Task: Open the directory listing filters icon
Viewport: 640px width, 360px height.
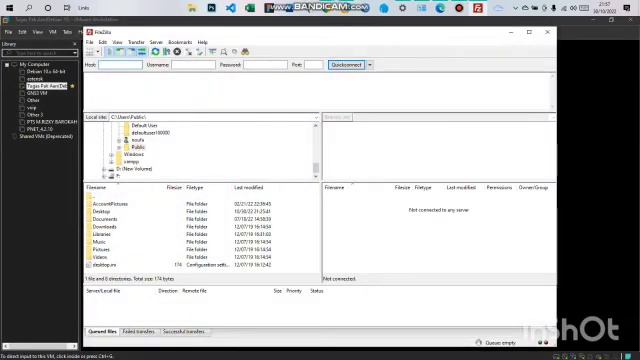Action: pos(212,52)
